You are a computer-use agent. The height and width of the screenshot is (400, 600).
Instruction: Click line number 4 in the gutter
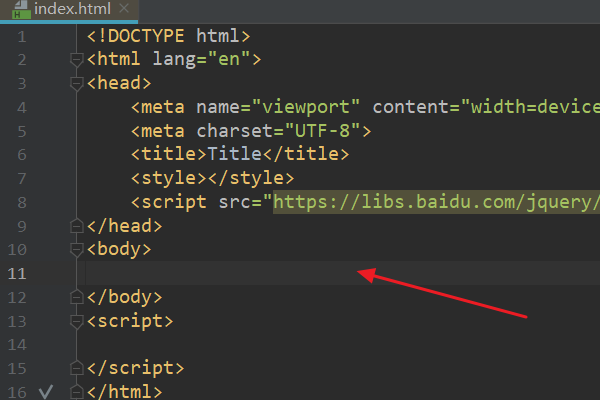[22, 108]
